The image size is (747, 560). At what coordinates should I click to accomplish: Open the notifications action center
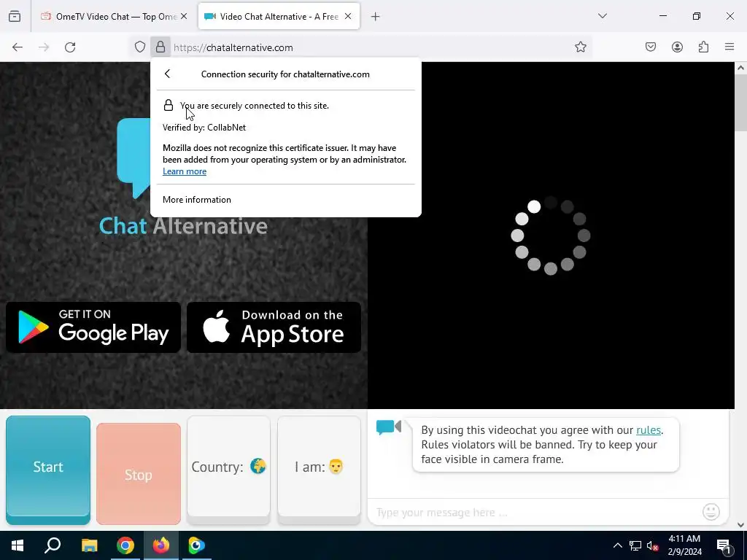pos(724,545)
